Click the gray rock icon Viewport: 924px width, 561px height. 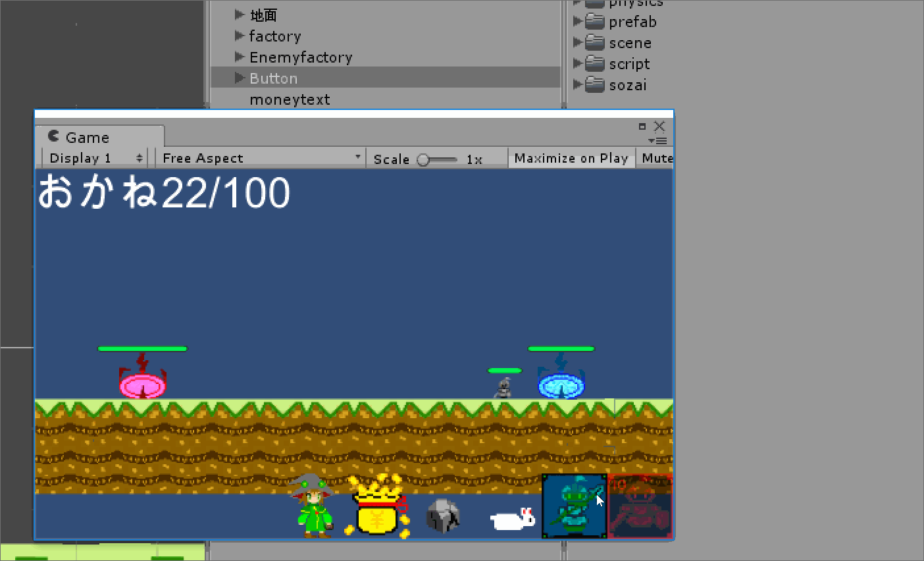(x=443, y=516)
